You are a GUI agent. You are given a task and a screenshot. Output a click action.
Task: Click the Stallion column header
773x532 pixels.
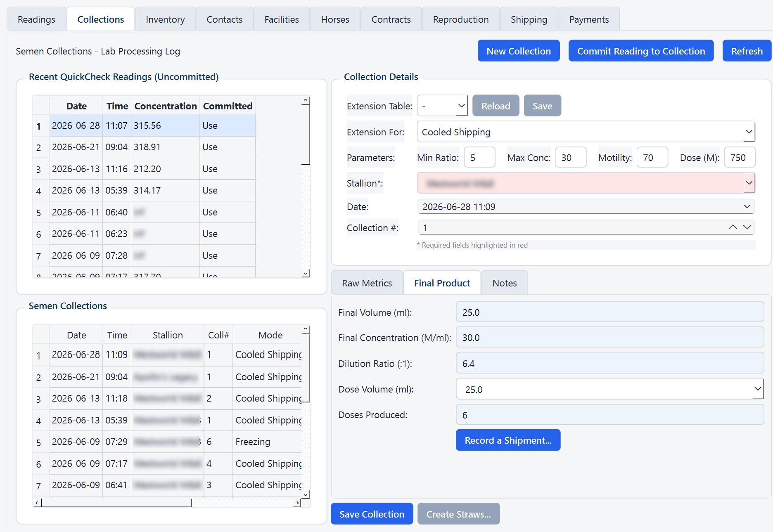(168, 335)
